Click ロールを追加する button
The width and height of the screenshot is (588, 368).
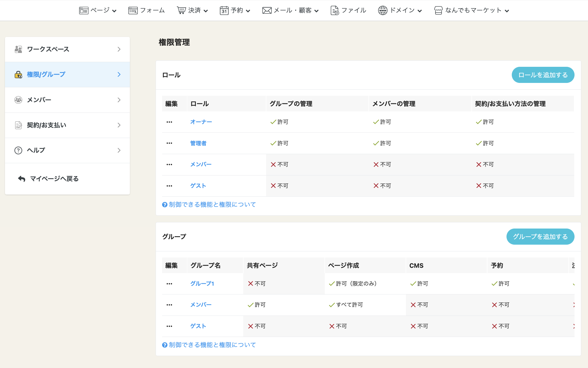[x=543, y=75]
